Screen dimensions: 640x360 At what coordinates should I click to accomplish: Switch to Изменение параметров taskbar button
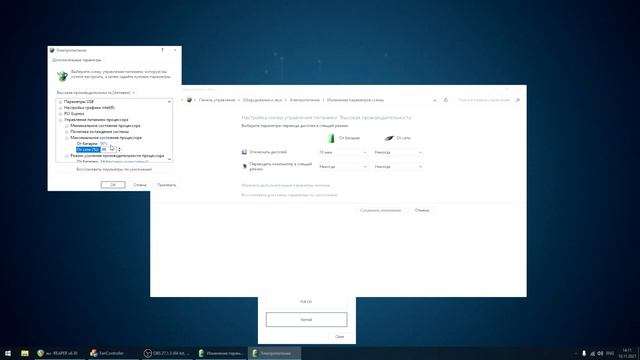point(220,353)
